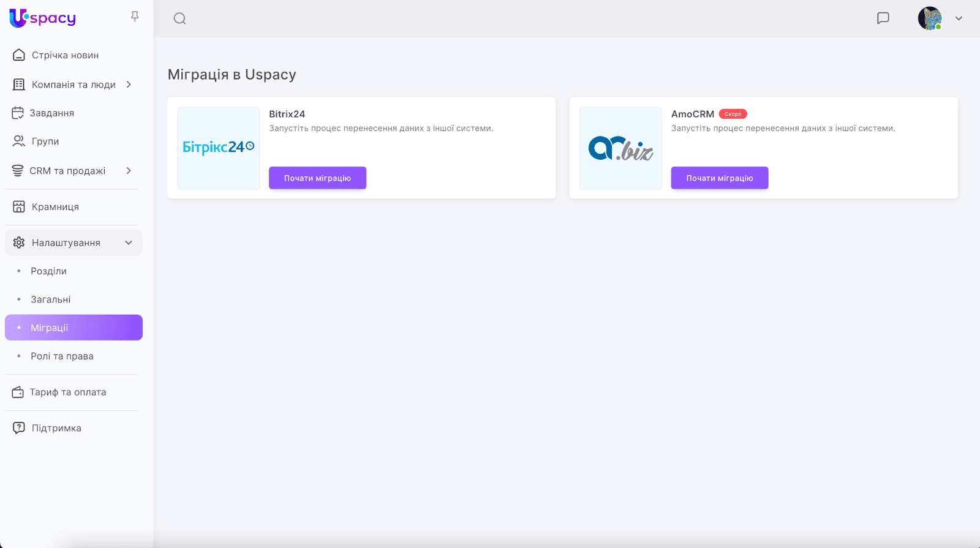Collapse Налаштування submenu chevron
Screen dimensions: 980x548
(x=129, y=243)
